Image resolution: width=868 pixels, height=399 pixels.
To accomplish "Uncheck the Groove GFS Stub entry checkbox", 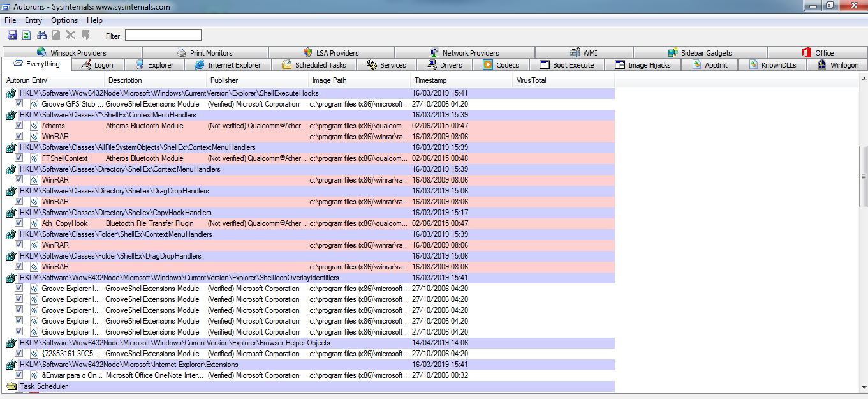I will point(19,104).
